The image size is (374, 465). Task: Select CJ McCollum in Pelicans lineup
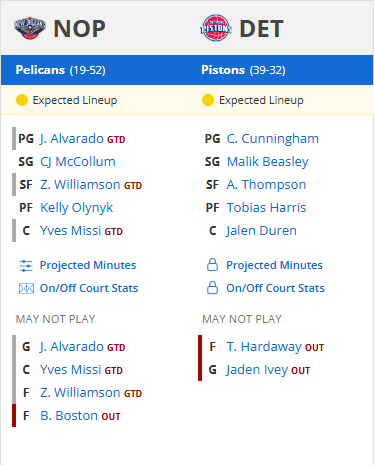coord(78,162)
